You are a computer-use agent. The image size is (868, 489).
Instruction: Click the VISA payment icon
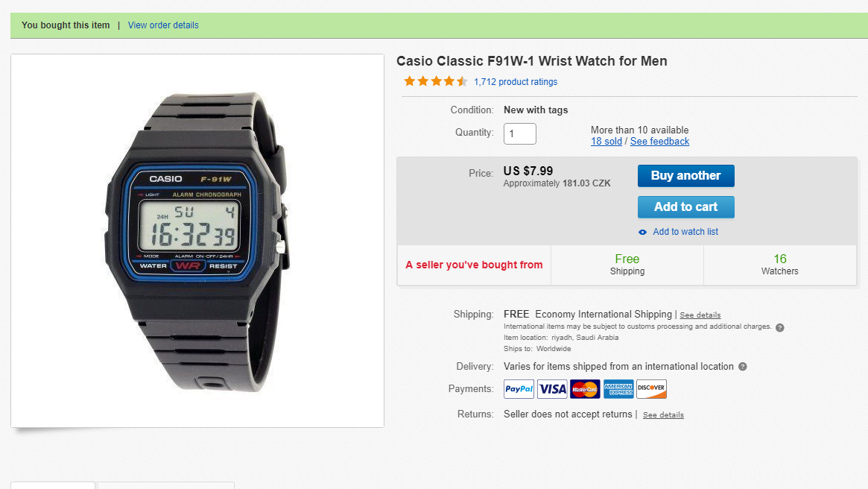coord(552,389)
